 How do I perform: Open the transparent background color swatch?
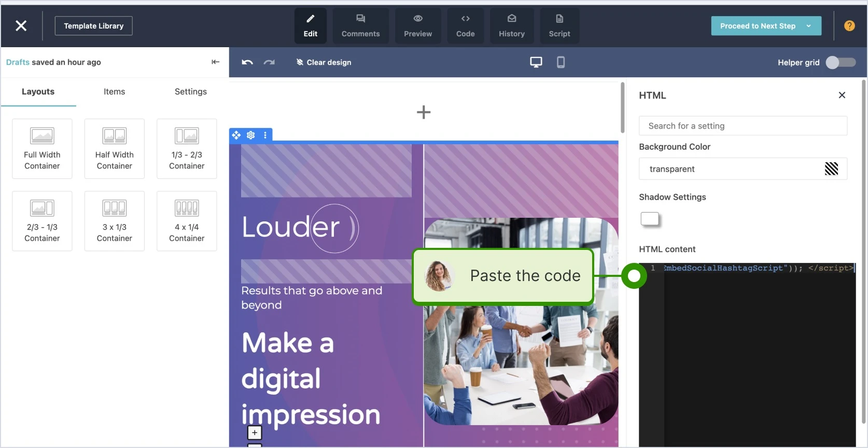[x=831, y=169]
